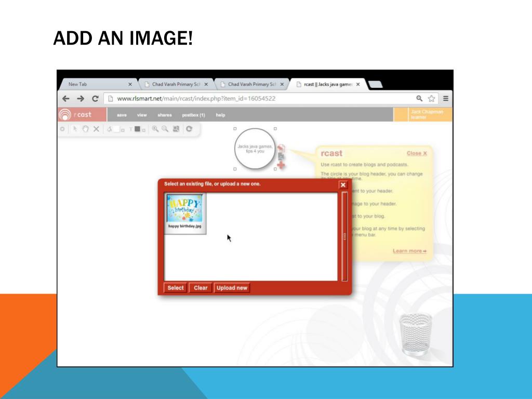Select the rcast Jacks java games tab
The height and width of the screenshot is (399, 532).
[x=328, y=84]
